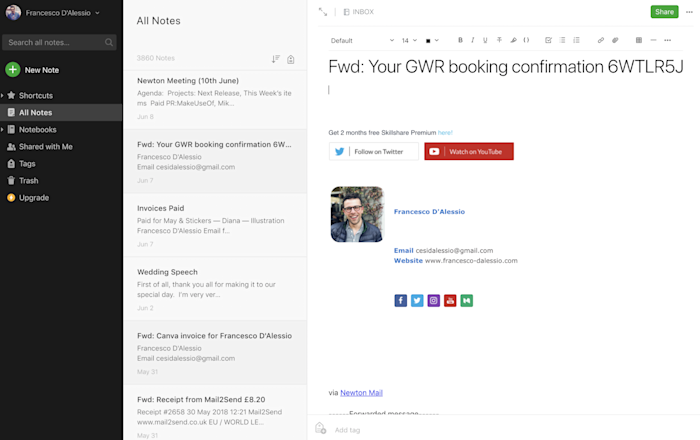
Task: Attach a file with paperclip icon
Action: [615, 40]
